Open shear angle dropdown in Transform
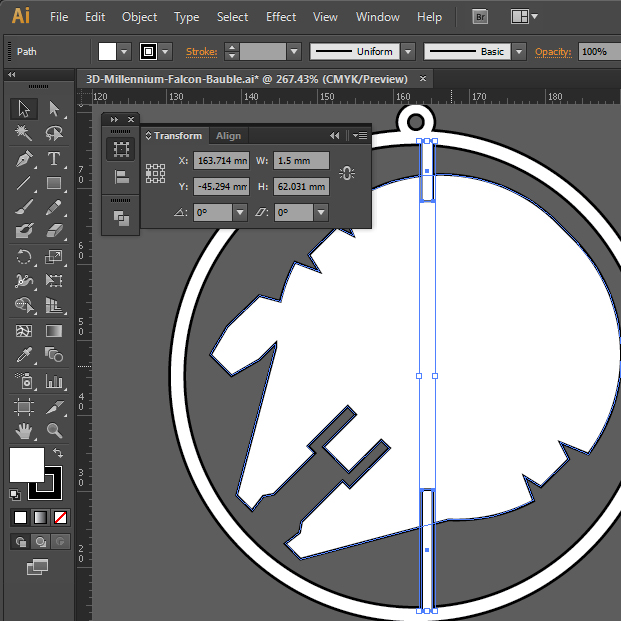 point(321,212)
